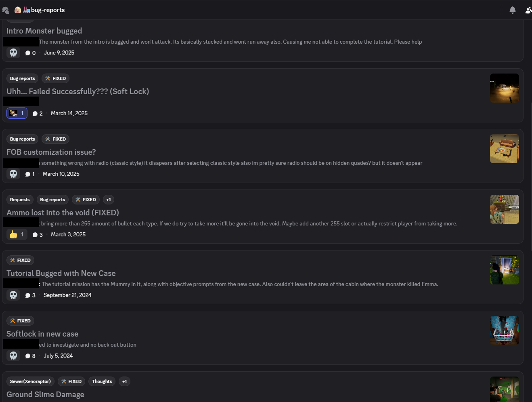
Task: Show member list icon
Action: point(528,10)
